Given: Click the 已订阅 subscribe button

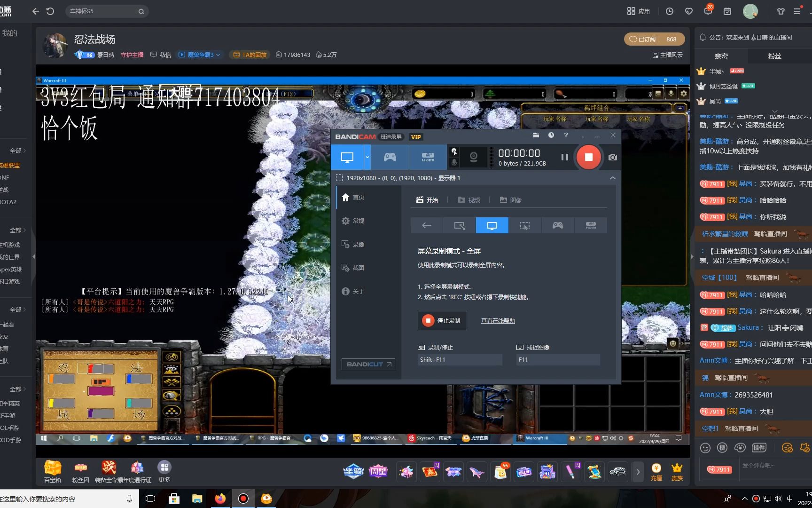Looking at the screenshot, I should pos(643,39).
